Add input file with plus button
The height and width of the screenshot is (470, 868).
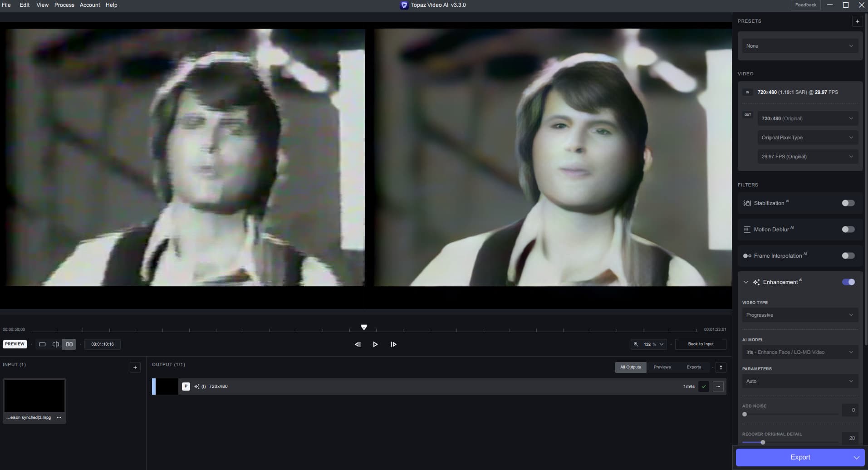click(135, 367)
